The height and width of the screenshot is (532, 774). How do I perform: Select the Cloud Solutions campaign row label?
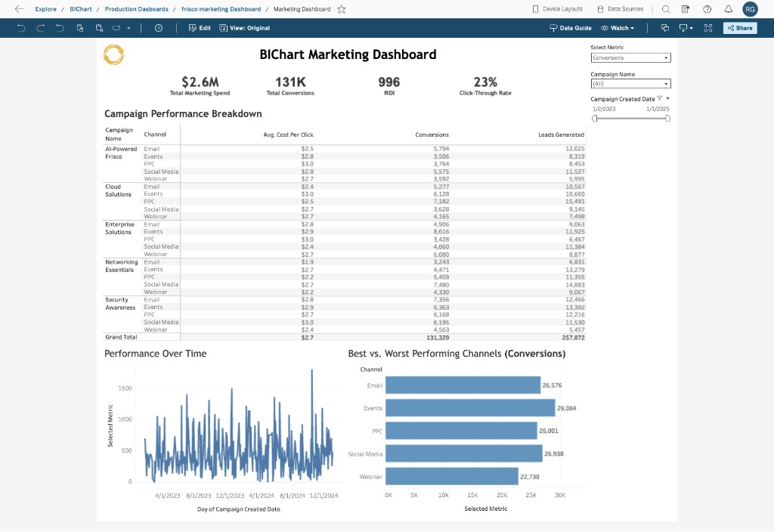(x=118, y=190)
